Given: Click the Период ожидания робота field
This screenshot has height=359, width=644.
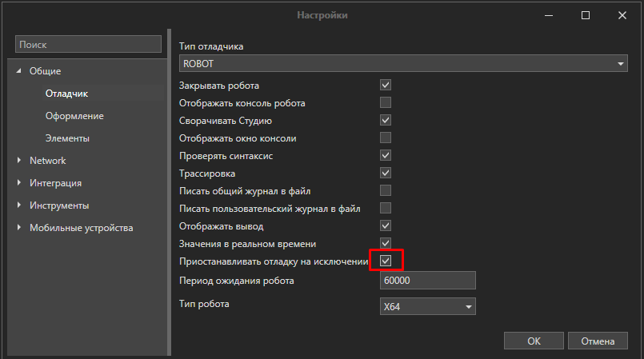Looking at the screenshot, I should click(428, 281).
